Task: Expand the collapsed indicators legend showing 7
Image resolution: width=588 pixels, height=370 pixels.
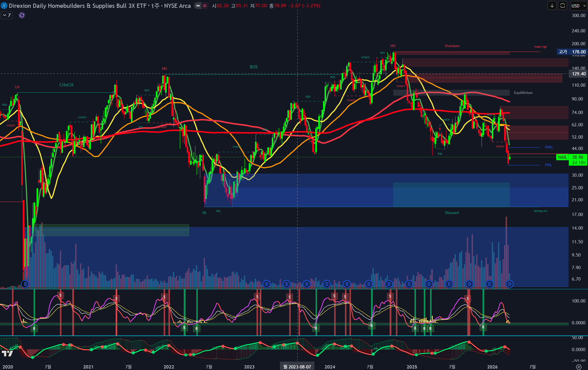Action: point(7,15)
